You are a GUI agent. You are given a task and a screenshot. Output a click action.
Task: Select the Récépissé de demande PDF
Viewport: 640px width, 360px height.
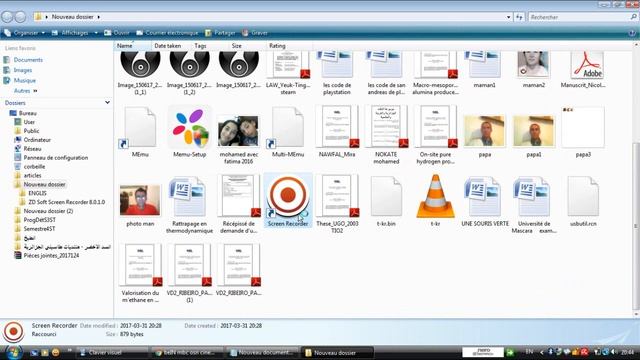click(x=239, y=196)
